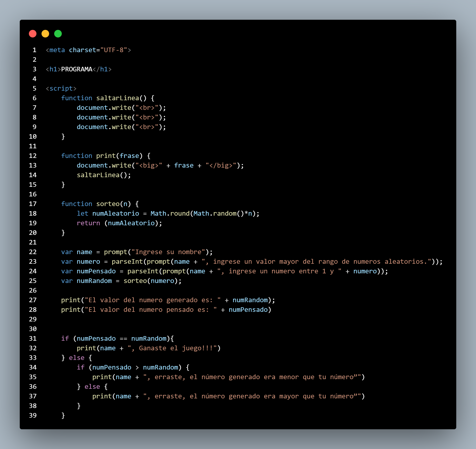Viewport: 476px width, 449px height.
Task: Click the "<big>" string on line 13
Action: coord(149,166)
